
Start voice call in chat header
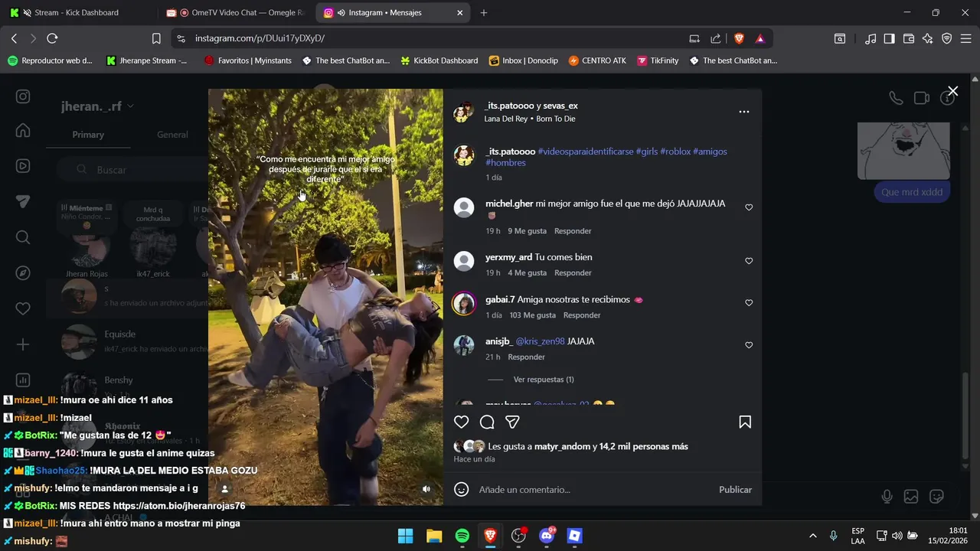click(895, 98)
